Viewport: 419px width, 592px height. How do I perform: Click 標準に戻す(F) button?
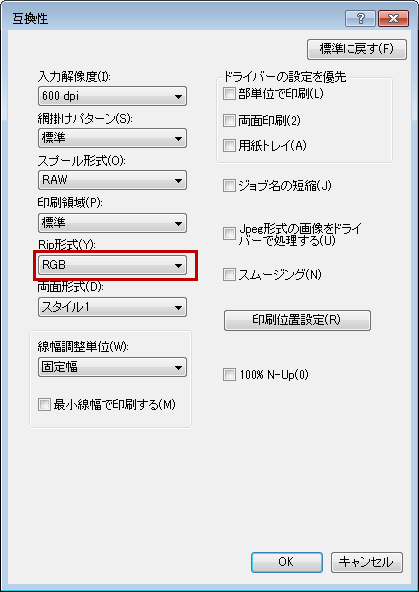pyautogui.click(x=357, y=49)
